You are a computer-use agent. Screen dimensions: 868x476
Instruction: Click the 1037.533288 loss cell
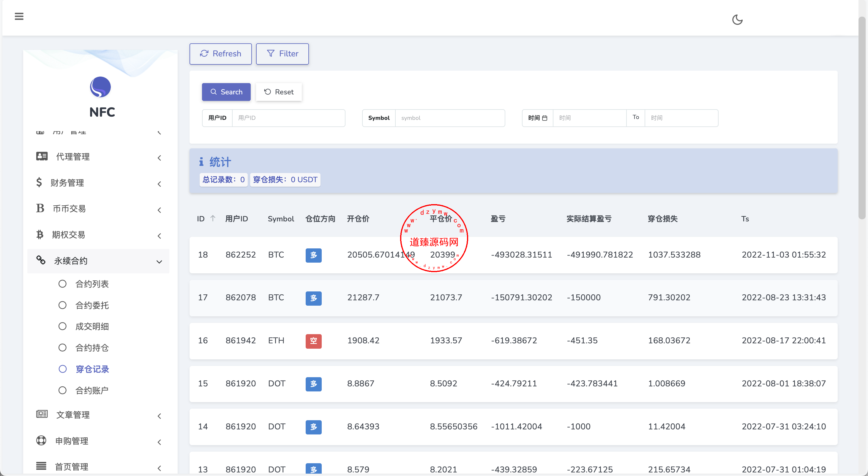[674, 255]
